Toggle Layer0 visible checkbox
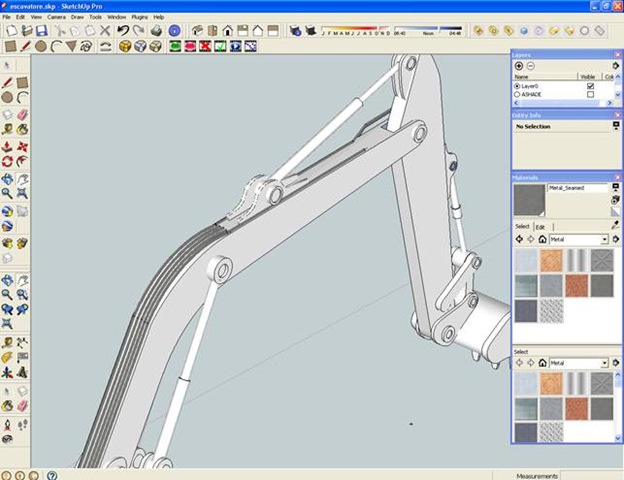This screenshot has width=624, height=480. point(590,86)
